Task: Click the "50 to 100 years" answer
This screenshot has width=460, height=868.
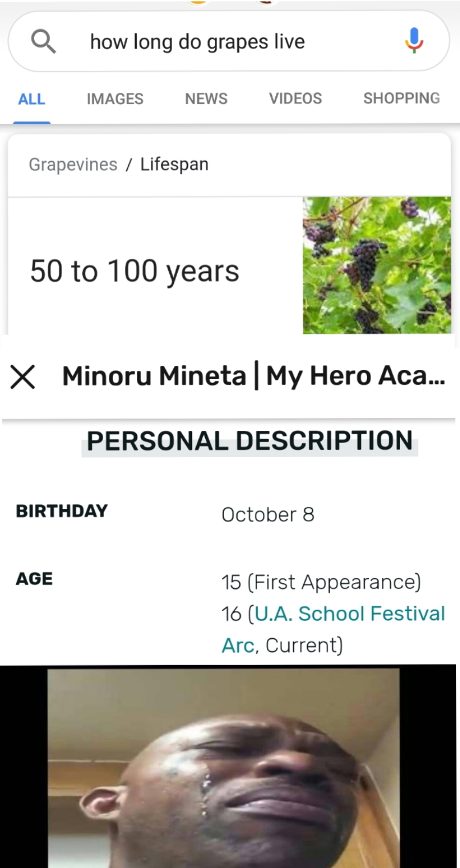Action: tap(135, 271)
